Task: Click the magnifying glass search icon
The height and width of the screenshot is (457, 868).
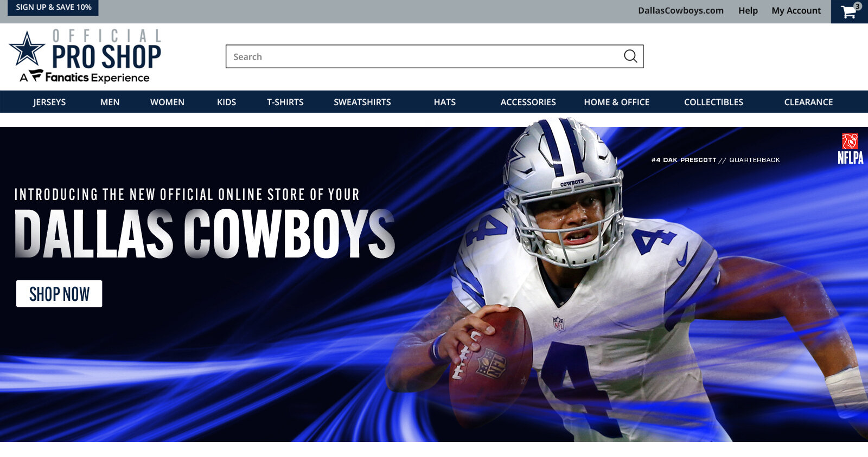Action: (630, 56)
